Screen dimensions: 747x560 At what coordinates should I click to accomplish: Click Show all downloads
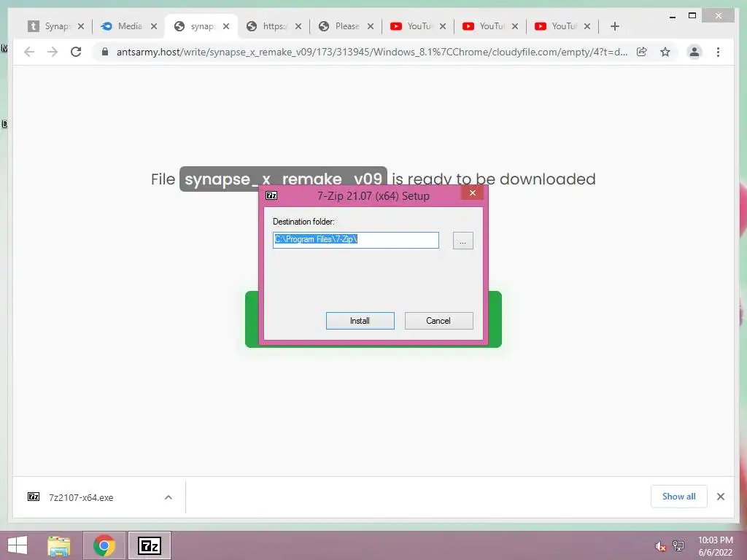coord(678,497)
